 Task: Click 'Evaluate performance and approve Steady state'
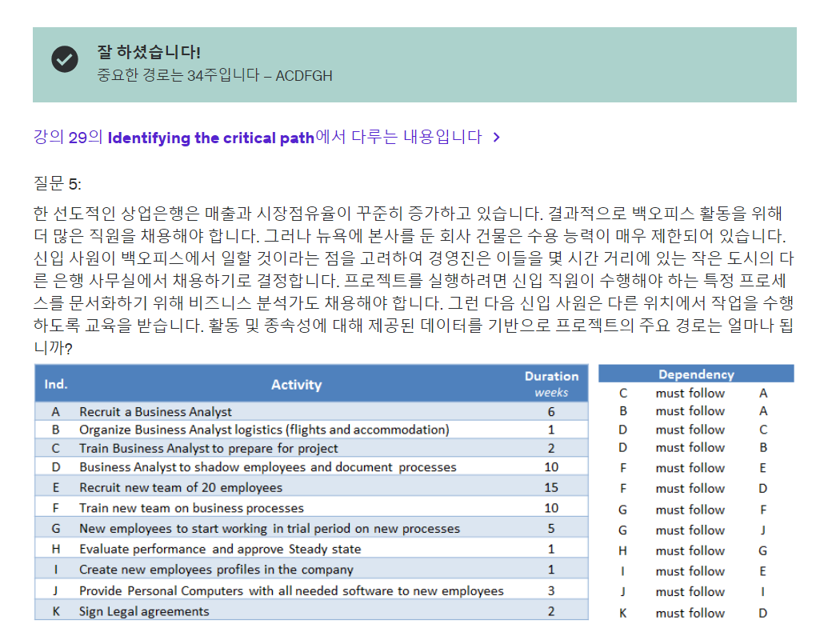(311, 549)
